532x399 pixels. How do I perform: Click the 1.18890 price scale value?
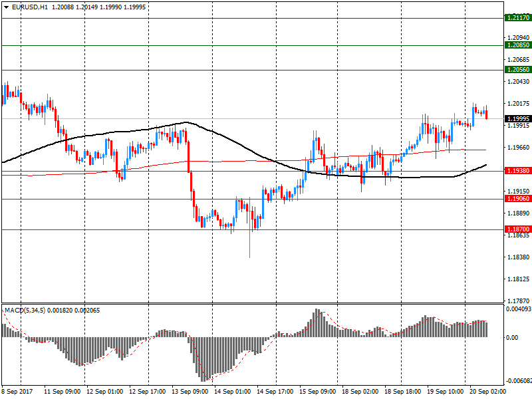[x=519, y=213]
